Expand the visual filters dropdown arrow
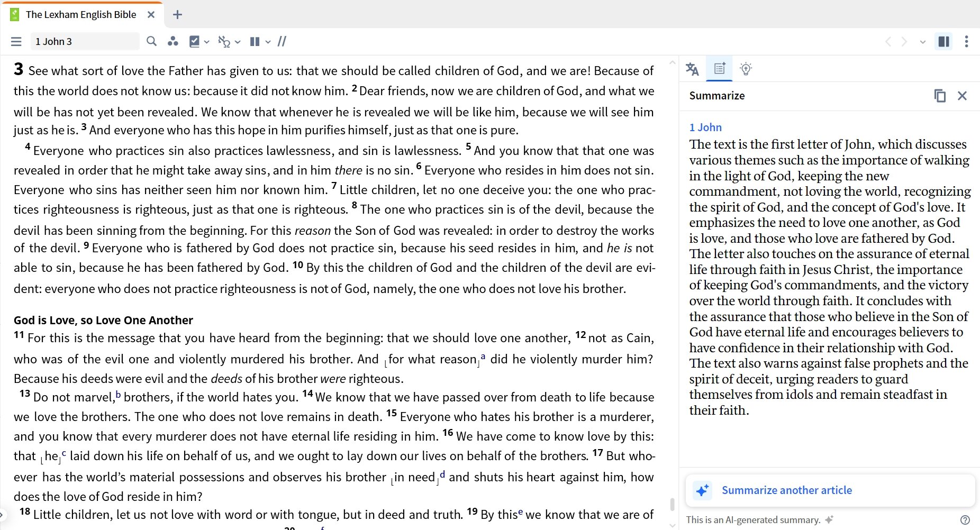Screen dimensions: 980x530 click(x=207, y=42)
